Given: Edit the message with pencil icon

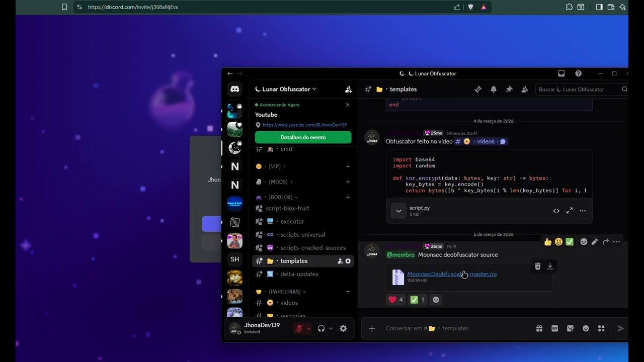Looking at the screenshot, I should click(x=595, y=242).
